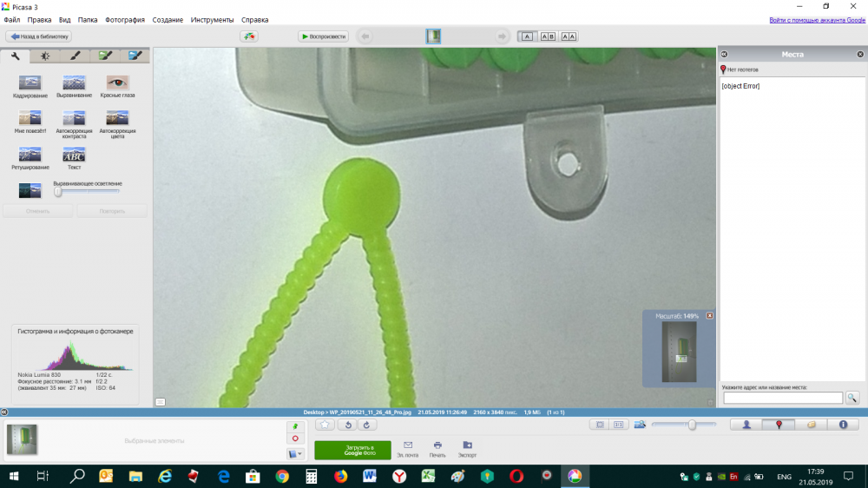Click the zoom slider in bottom bar
The width and height of the screenshot is (868, 488).
(x=692, y=425)
